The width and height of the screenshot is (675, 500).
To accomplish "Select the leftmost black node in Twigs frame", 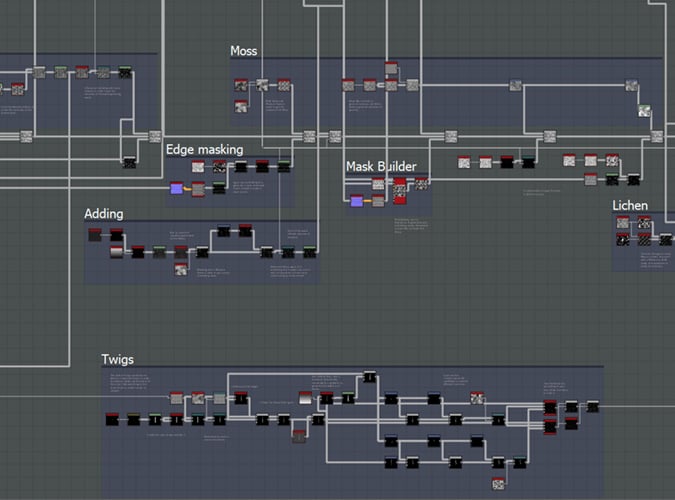I will [x=112, y=419].
